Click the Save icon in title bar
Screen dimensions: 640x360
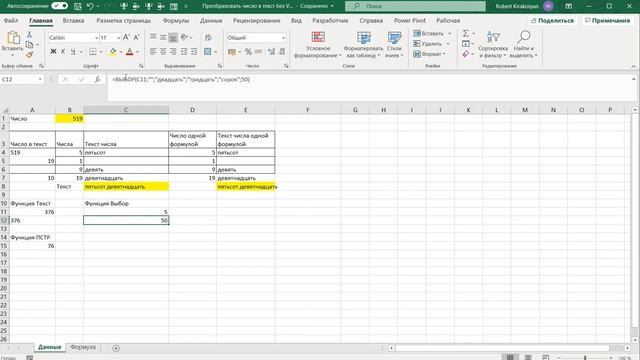[x=78, y=6]
